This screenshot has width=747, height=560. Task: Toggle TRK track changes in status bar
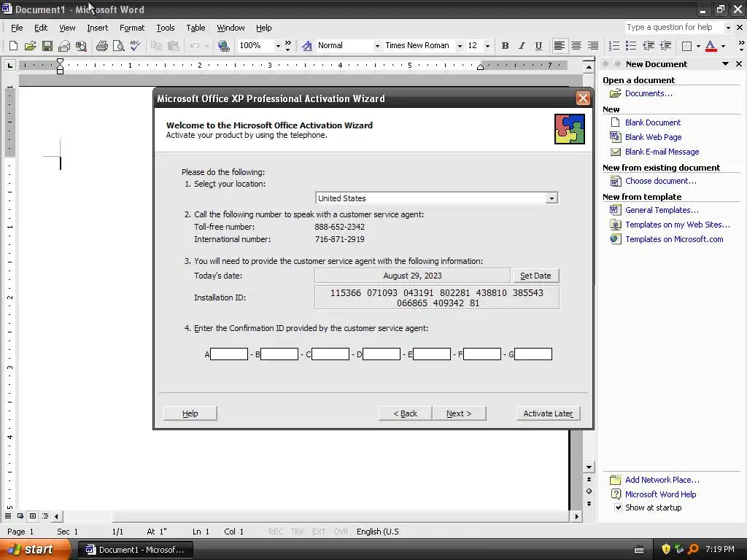point(298,532)
